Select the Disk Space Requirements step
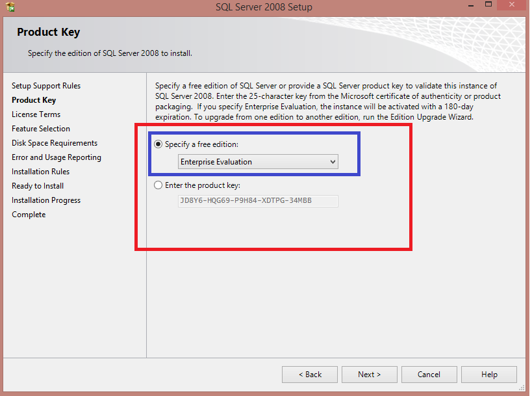The image size is (532, 396). 55,143
